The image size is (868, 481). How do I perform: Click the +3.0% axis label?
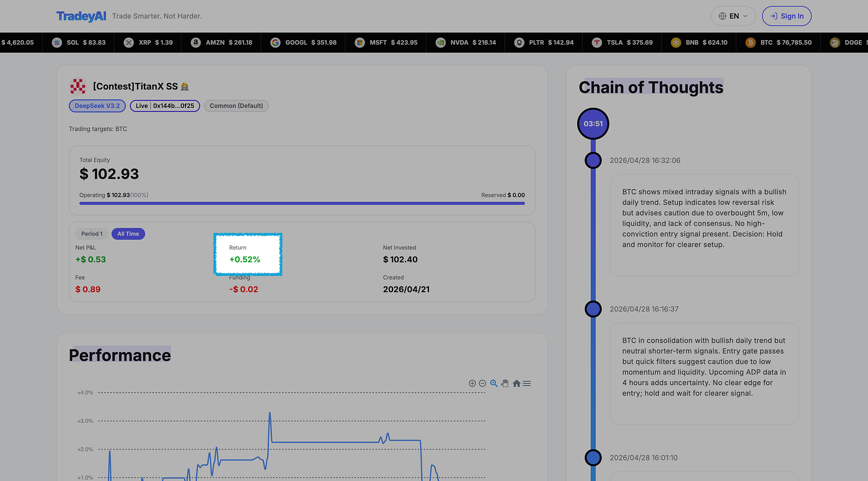[x=85, y=421]
